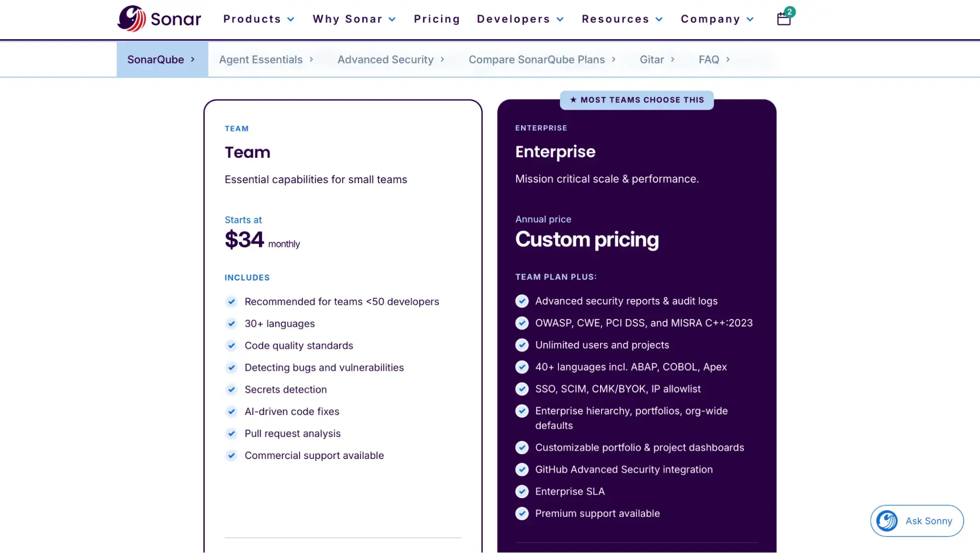The image size is (980, 553).
Task: Click checkmark next to GitHub Advanced Security integration
Action: click(x=522, y=469)
